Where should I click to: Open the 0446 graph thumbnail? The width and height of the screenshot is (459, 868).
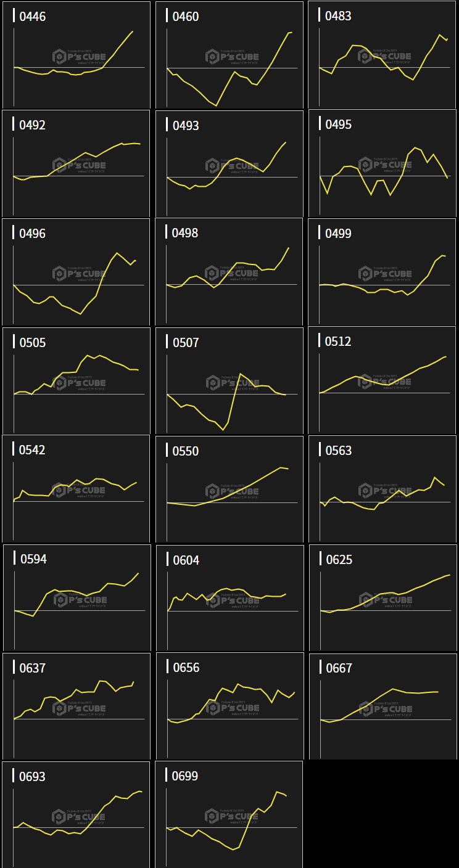coord(76,55)
